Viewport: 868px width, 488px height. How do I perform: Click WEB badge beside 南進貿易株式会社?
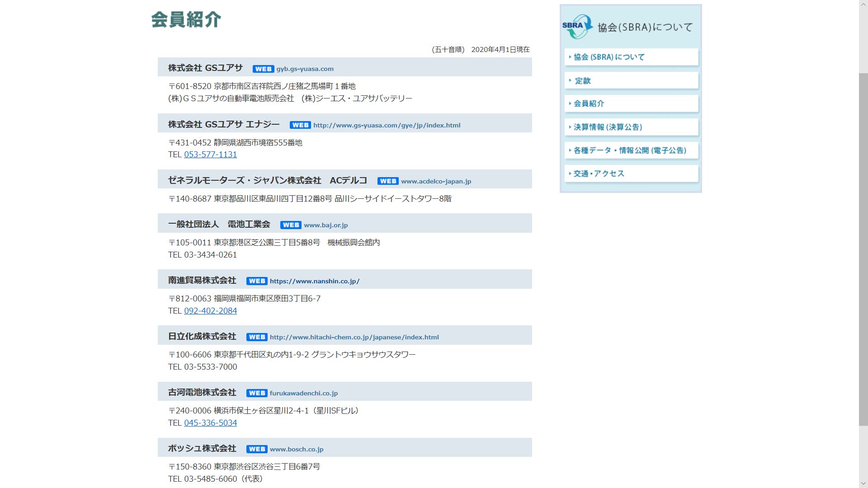coord(257,281)
